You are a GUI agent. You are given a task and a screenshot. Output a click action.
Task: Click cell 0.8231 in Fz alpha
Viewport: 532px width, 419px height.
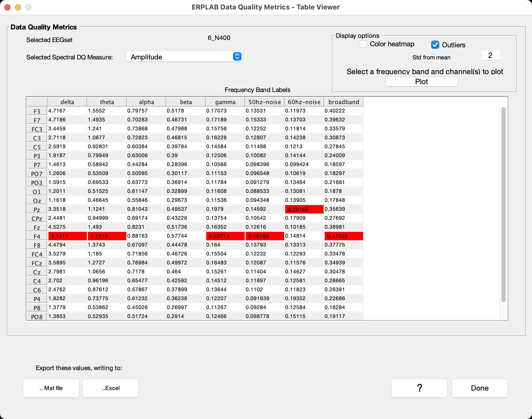pyautogui.click(x=146, y=227)
